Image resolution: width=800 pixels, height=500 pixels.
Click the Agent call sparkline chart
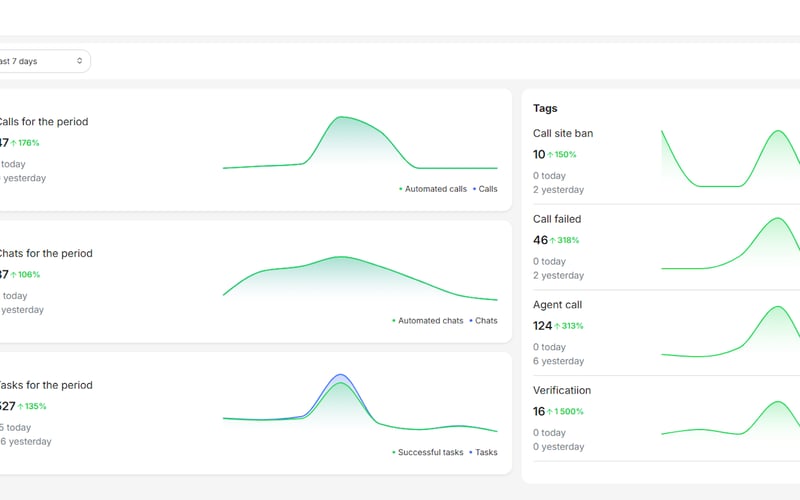731,331
